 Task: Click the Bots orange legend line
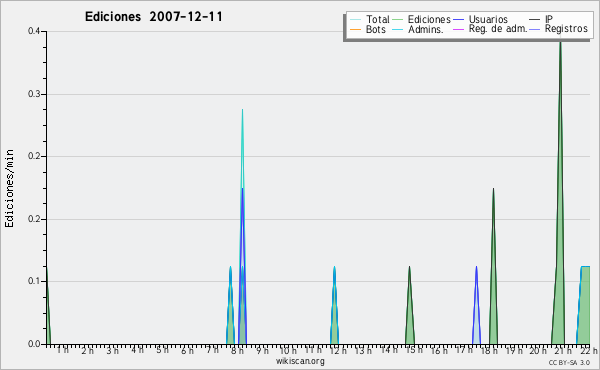(355, 29)
